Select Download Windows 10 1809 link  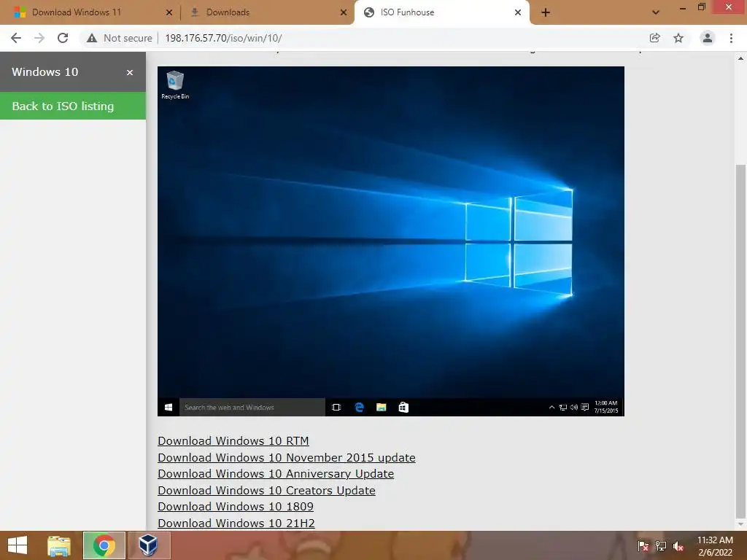236,507
